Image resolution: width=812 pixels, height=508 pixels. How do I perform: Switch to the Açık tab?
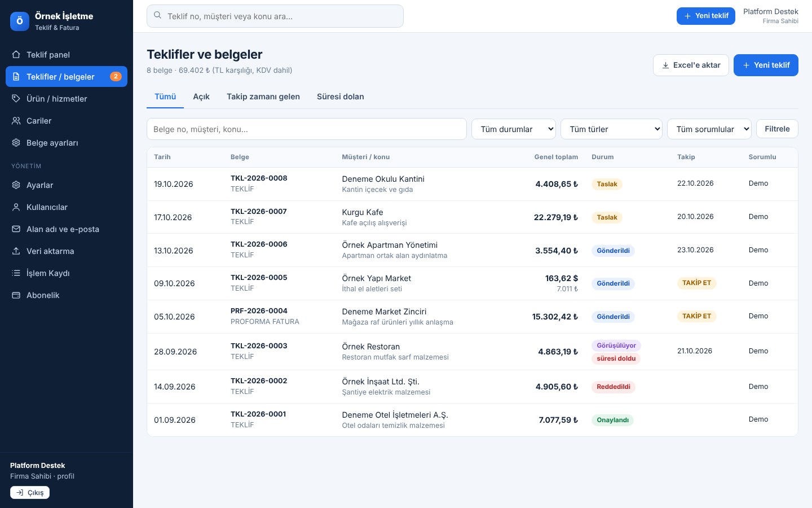click(201, 97)
